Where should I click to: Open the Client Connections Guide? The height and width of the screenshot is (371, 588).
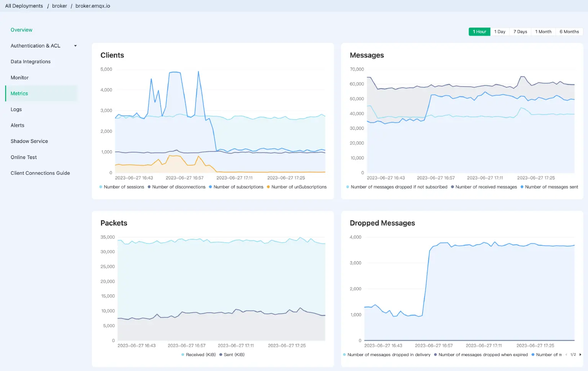pos(40,173)
